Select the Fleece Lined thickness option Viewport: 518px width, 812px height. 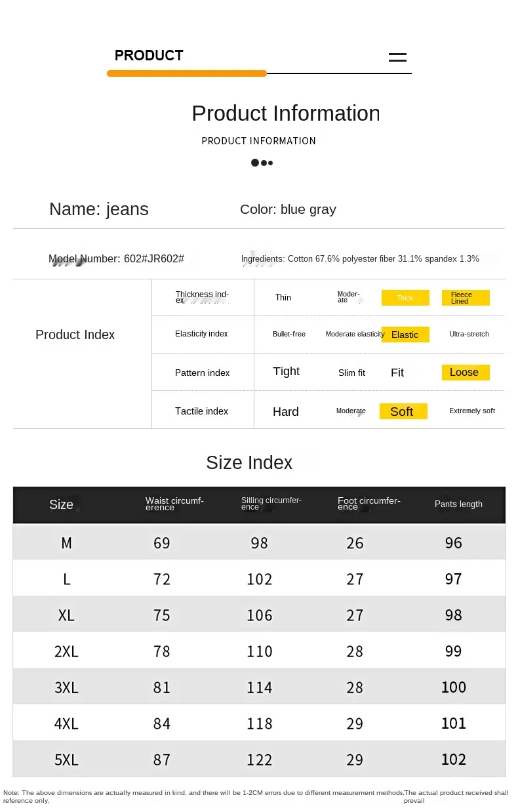[466, 298]
